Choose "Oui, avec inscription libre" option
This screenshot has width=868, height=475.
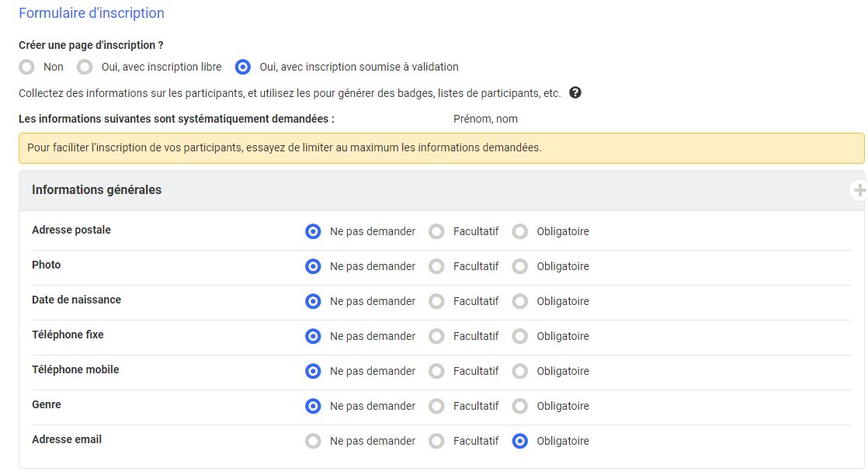(84, 67)
